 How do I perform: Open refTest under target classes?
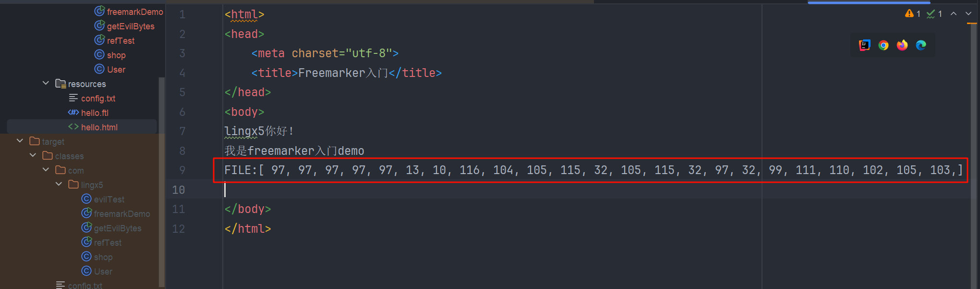(108, 242)
